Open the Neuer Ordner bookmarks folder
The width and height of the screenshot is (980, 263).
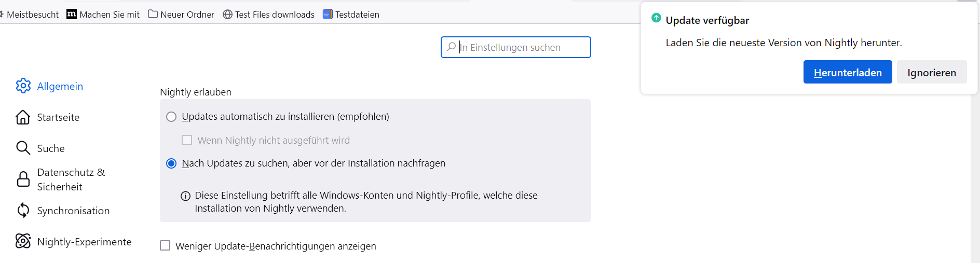point(181,15)
